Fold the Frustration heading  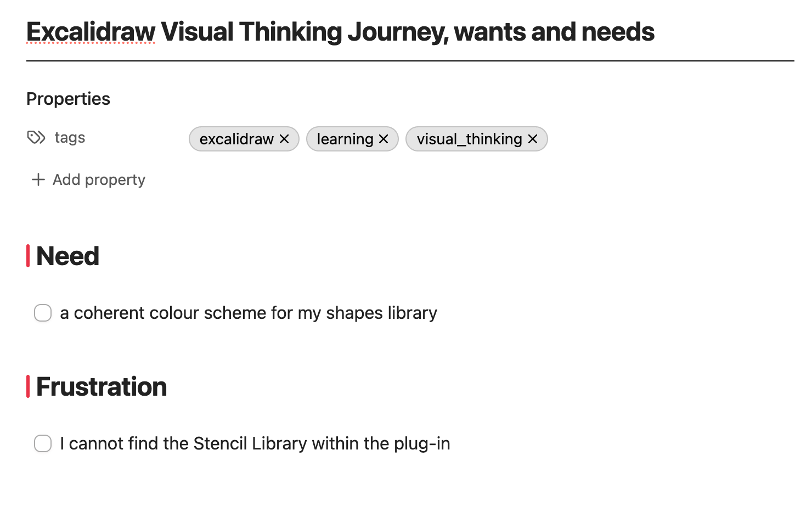(x=101, y=387)
